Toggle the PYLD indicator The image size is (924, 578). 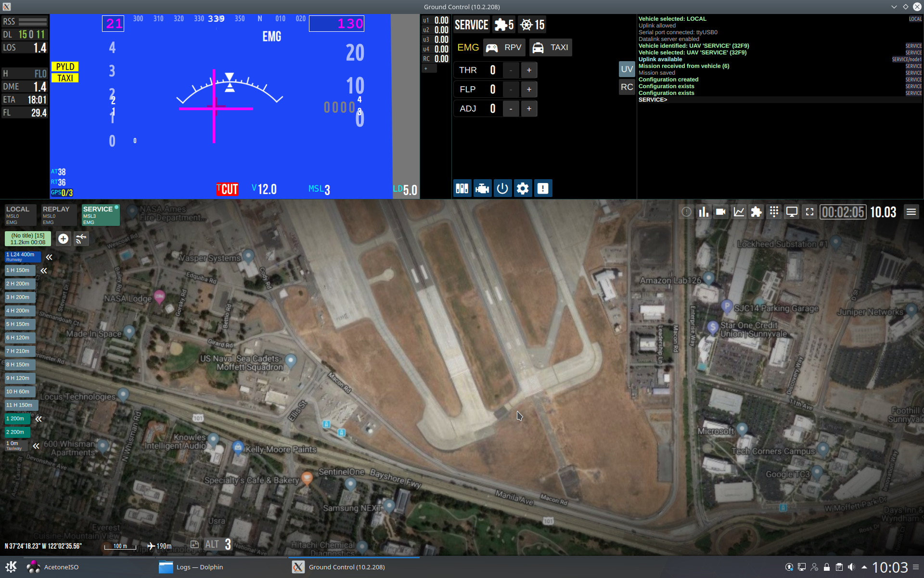[65, 66]
